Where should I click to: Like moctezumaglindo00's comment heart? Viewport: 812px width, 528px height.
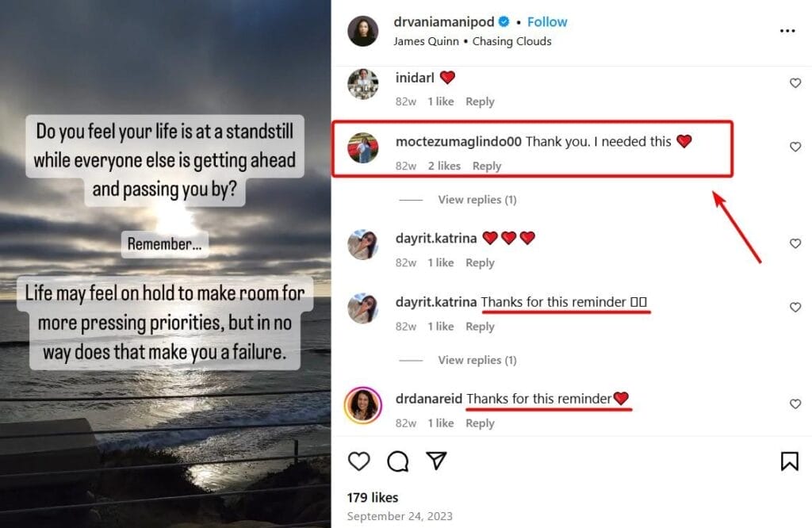coord(795,147)
